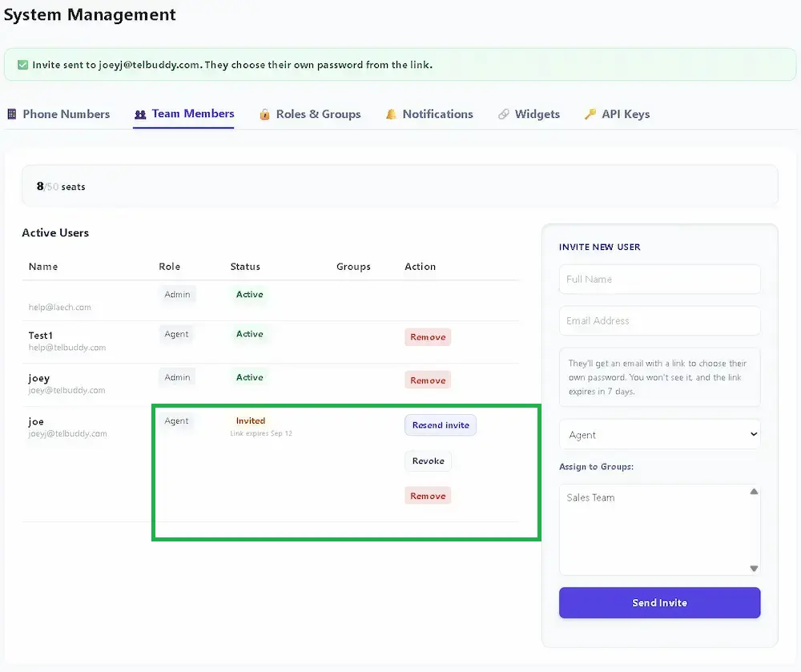Click the password link expiry note

pos(659,377)
